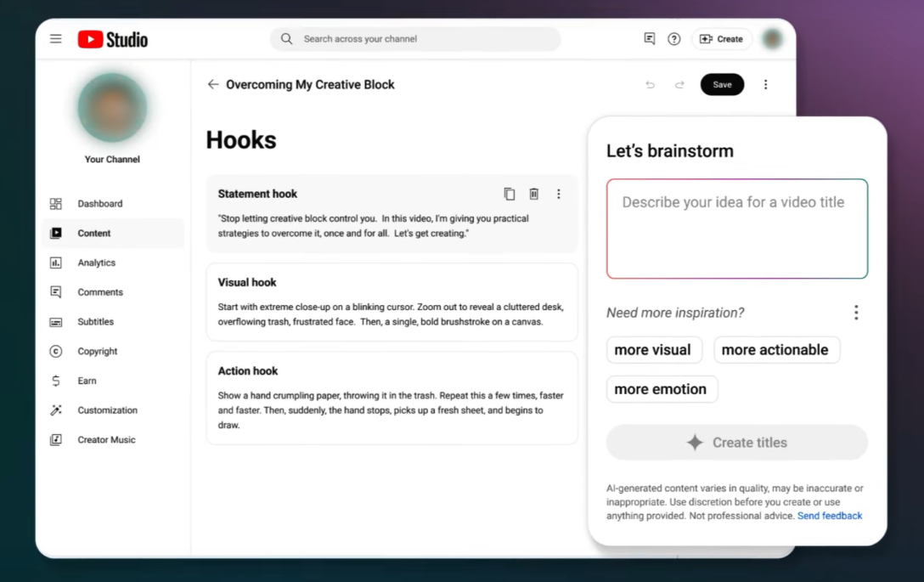Screen dimensions: 924x582
Task: Open the help question mark icon
Action: tap(673, 39)
